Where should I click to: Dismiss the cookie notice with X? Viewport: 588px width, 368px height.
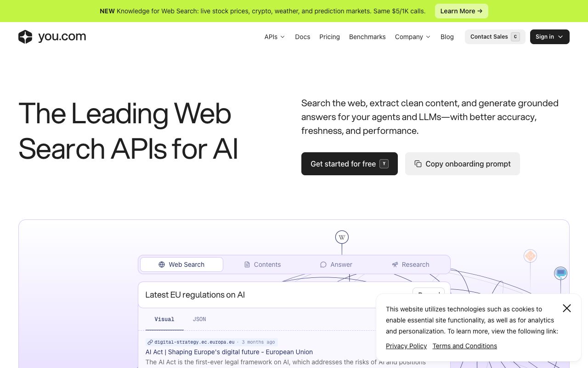coord(567,308)
